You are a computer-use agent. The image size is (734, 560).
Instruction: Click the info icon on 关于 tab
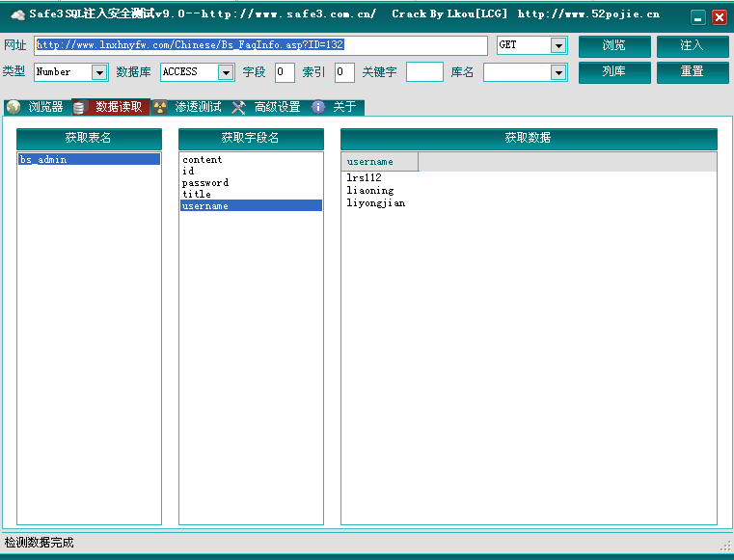click(318, 107)
